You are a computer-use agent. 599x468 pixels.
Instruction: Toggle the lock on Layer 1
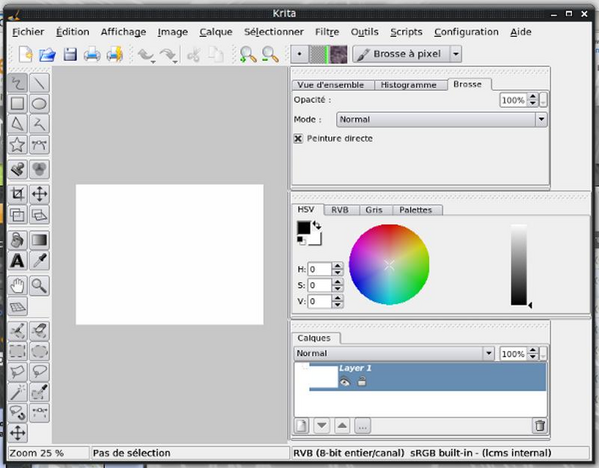point(361,381)
